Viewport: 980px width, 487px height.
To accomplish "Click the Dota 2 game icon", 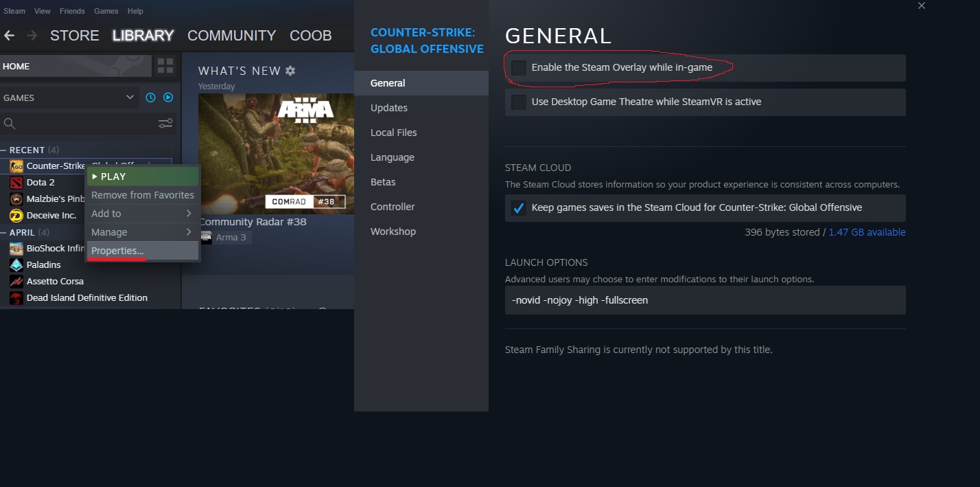I will coord(16,183).
